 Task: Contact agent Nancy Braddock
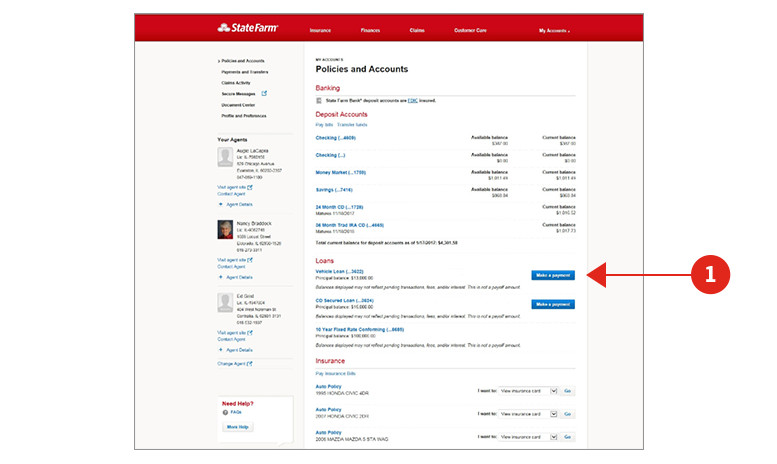pos(231,266)
